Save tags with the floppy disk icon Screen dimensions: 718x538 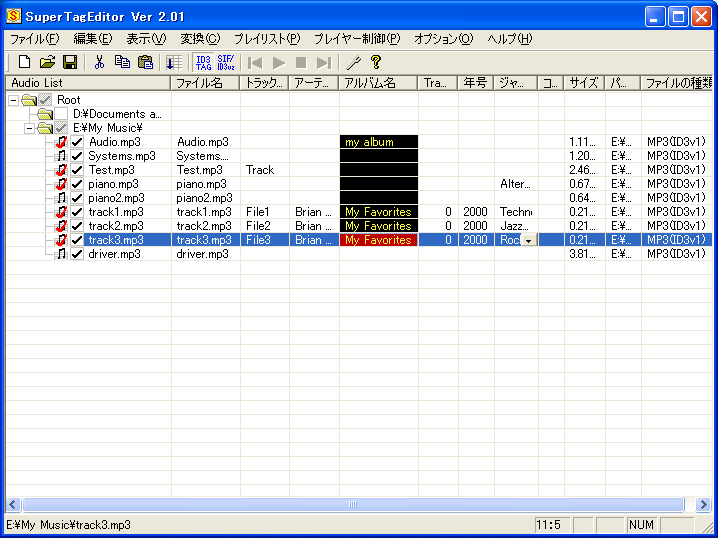[x=70, y=62]
